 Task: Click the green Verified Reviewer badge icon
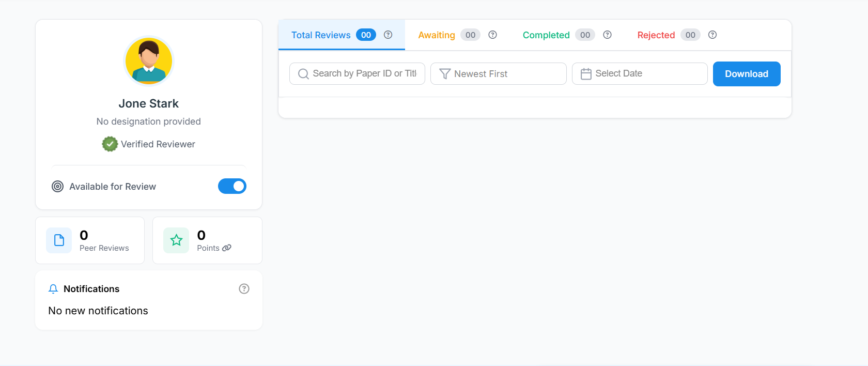[x=110, y=144]
